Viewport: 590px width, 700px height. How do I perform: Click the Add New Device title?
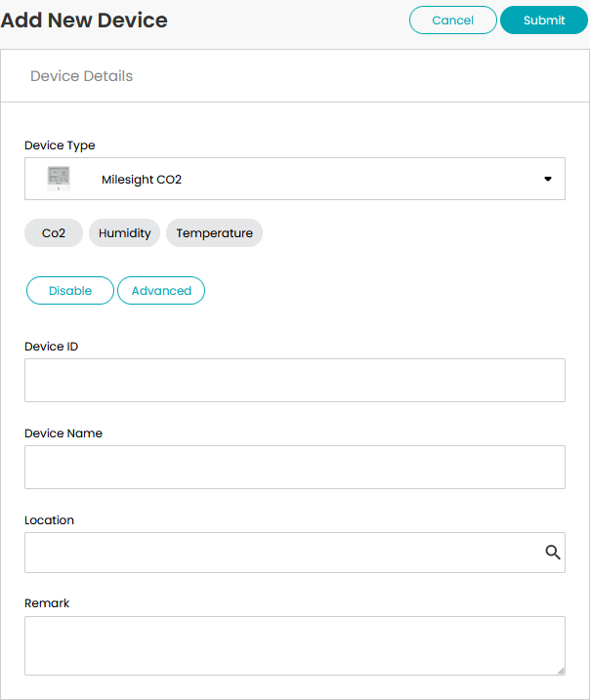(84, 21)
